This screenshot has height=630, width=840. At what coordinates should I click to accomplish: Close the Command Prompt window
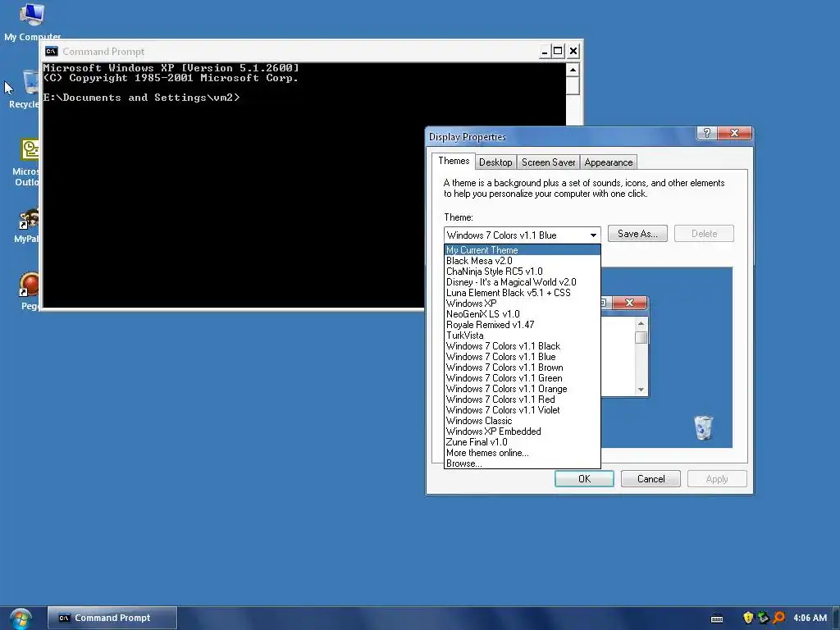(573, 52)
